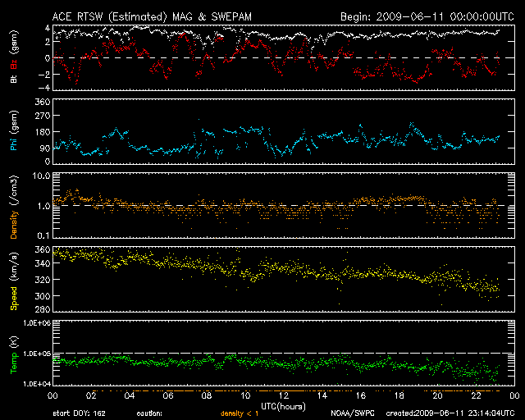Click the green Temp (K) axis label
The height and width of the screenshot is (420, 525).
13,355
